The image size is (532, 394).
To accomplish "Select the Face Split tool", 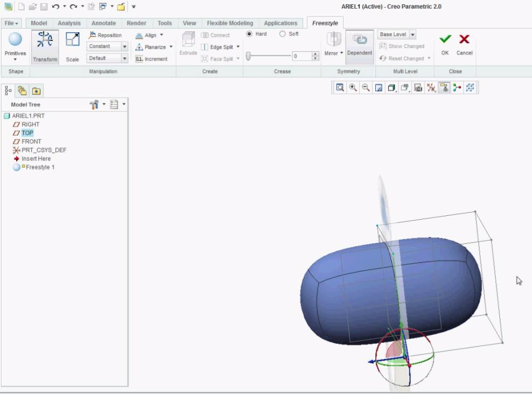I will click(x=217, y=59).
